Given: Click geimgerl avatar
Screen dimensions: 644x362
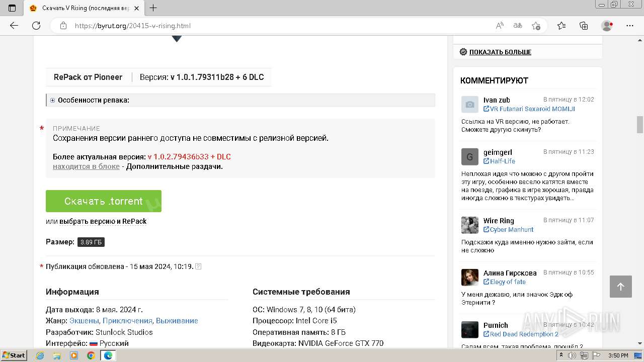Looking at the screenshot, I should point(470,157).
